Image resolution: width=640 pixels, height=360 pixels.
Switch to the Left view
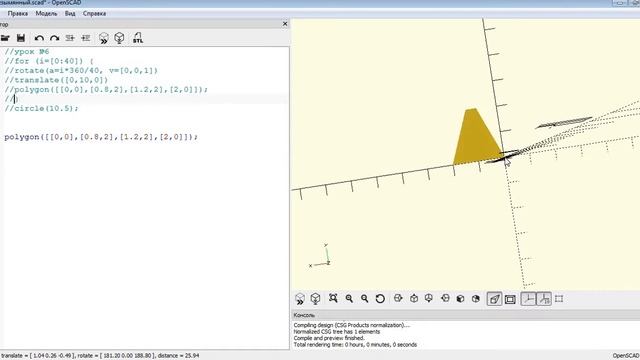coord(445,298)
